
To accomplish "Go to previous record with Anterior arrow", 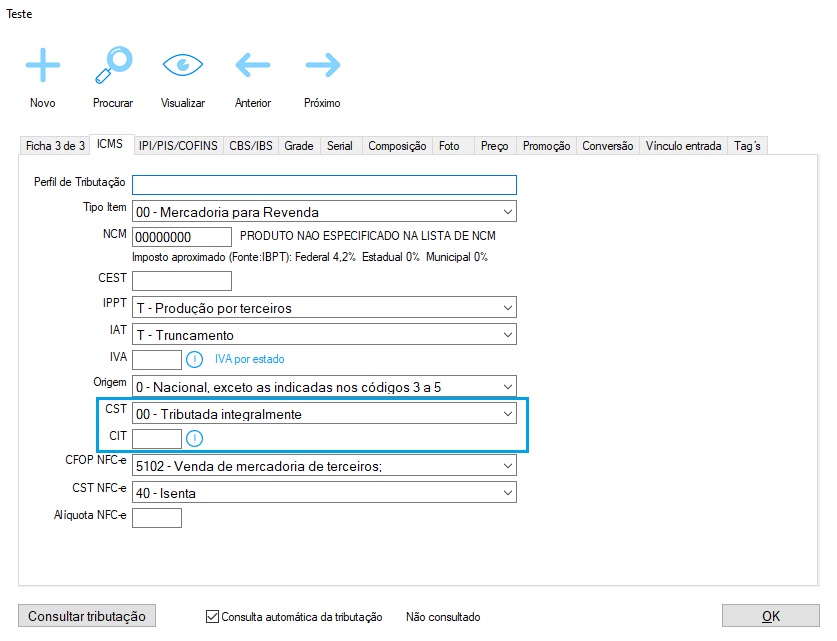I will click(x=252, y=66).
